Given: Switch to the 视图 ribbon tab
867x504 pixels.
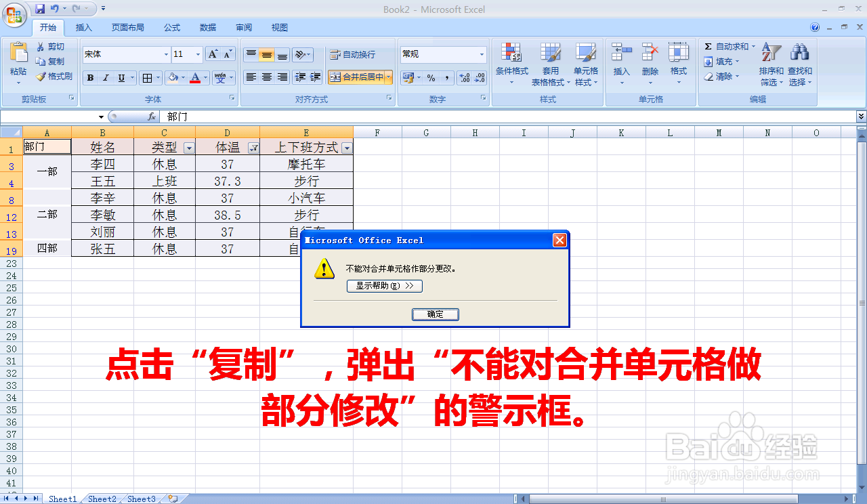Looking at the screenshot, I should pyautogui.click(x=280, y=28).
